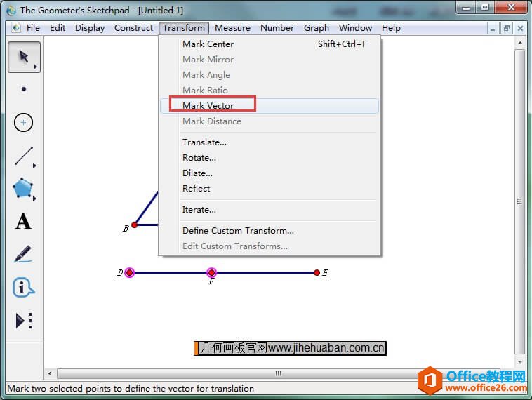Click point B of the triangle
Viewport: 532px width, 400px height.
pyautogui.click(x=134, y=225)
